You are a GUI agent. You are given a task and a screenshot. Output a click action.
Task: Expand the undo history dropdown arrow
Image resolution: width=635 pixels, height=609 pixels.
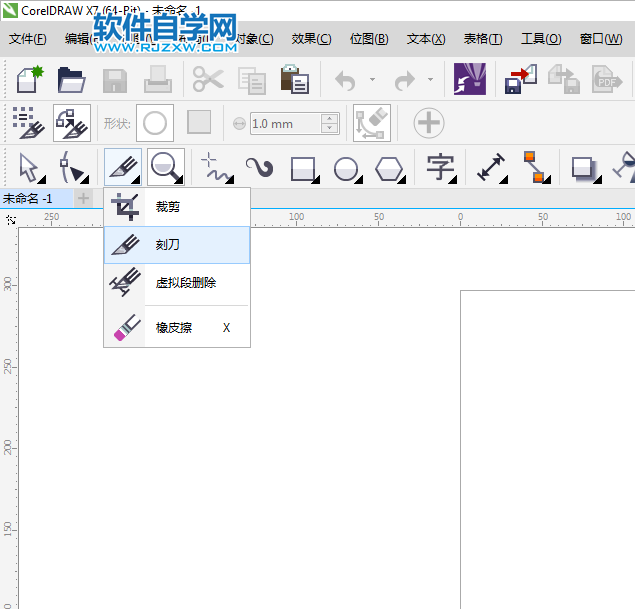tap(372, 79)
